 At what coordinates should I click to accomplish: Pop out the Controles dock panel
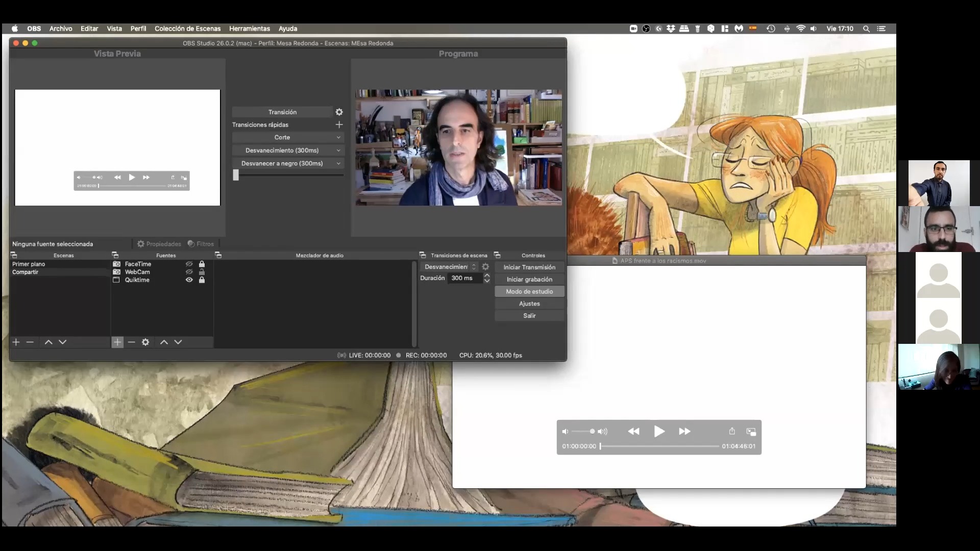[497, 255]
